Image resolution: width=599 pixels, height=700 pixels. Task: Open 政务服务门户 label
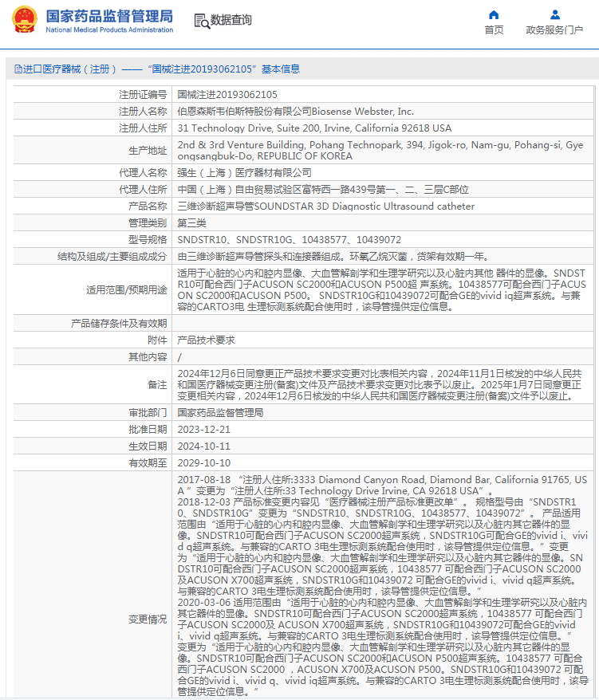(x=554, y=30)
